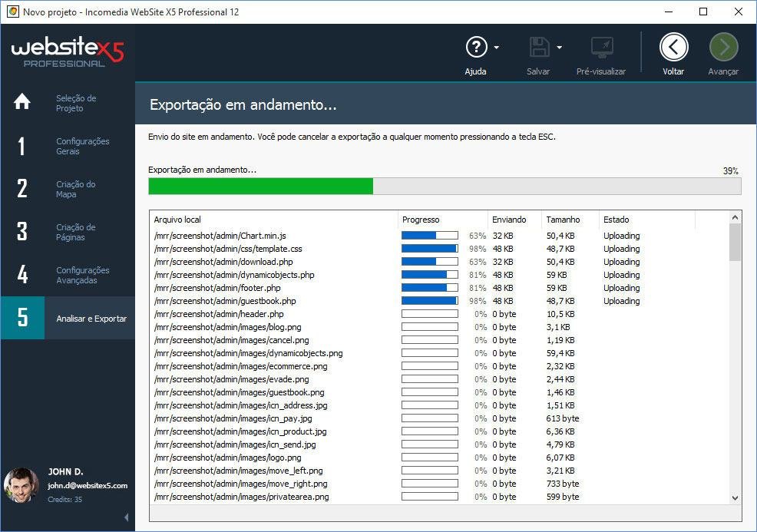
Task: Click John D. profile avatar
Action: [21, 485]
